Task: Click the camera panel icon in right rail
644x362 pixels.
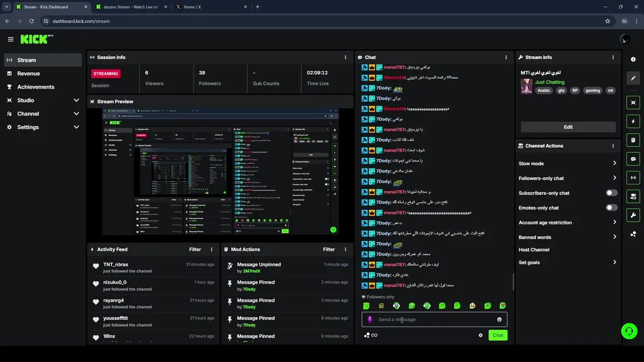Action: pyautogui.click(x=633, y=196)
